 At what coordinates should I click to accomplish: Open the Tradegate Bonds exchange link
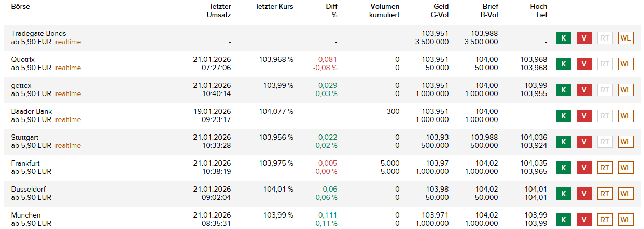[x=38, y=34]
